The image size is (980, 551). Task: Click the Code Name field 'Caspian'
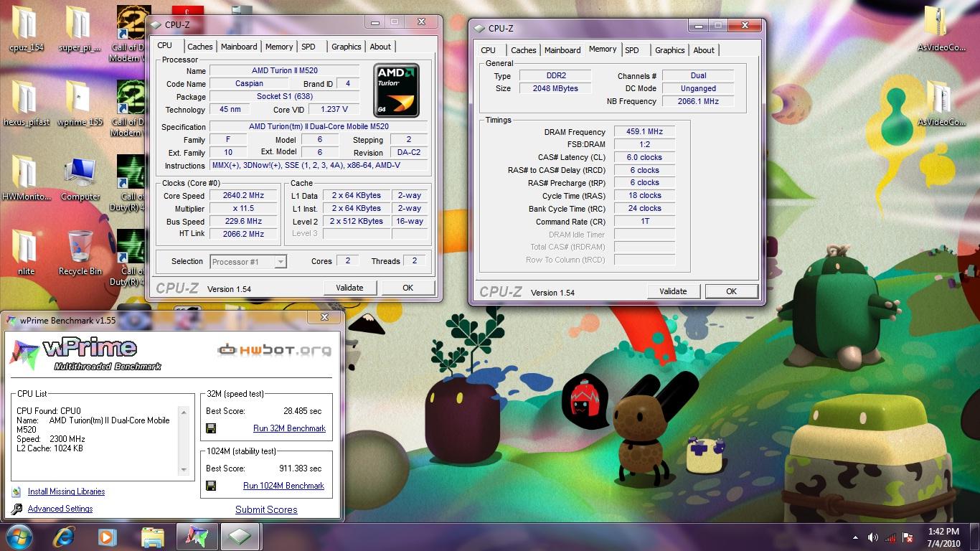point(249,84)
